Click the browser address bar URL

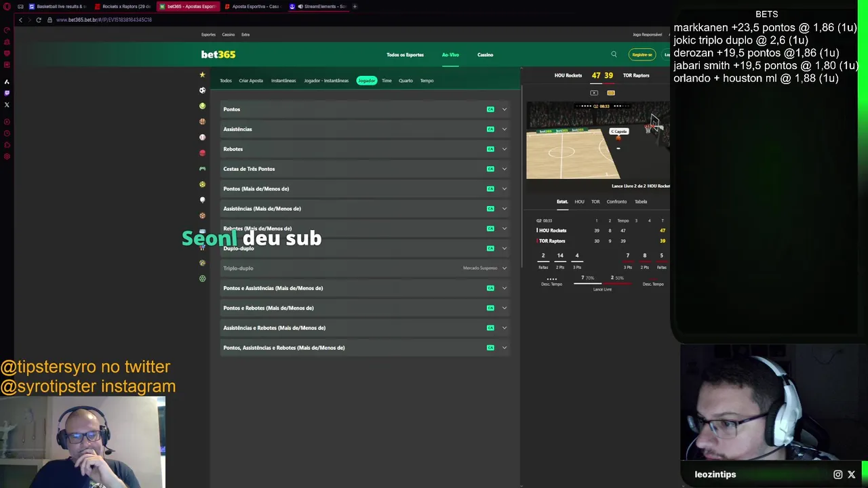pyautogui.click(x=104, y=20)
